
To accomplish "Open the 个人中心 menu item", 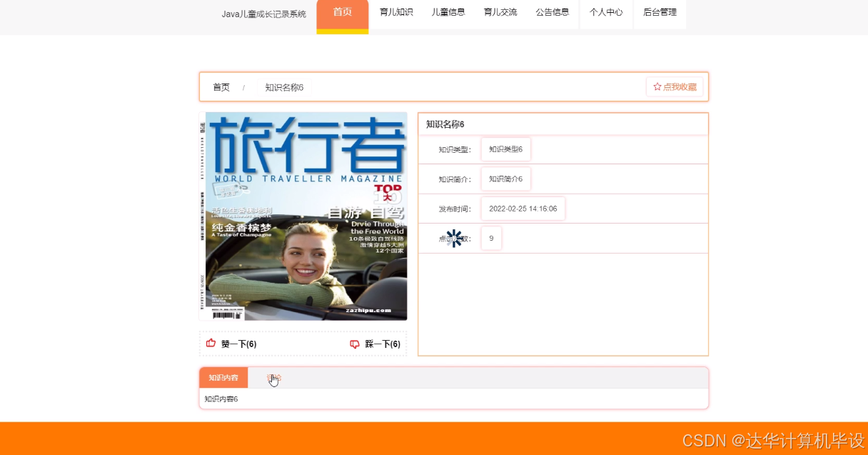I will (x=606, y=13).
